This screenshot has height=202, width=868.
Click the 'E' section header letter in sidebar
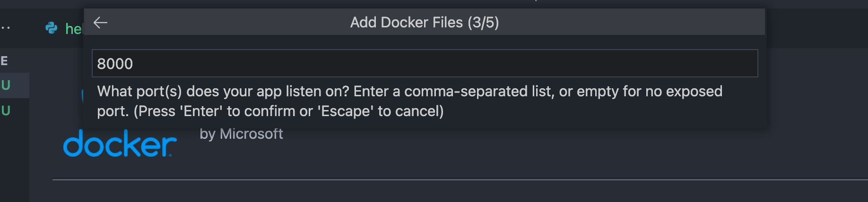coord(4,61)
